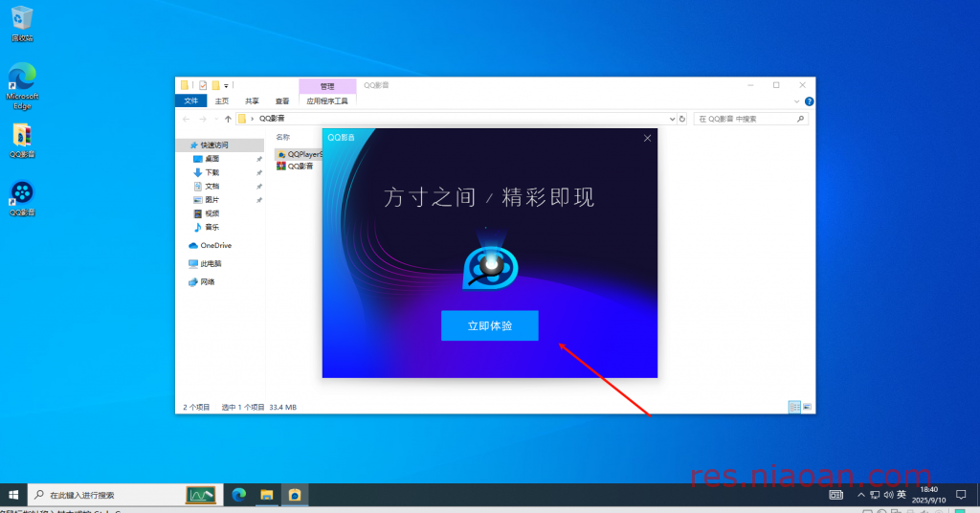Go forward in File Explorer navigation
980x513 pixels.
(203, 119)
